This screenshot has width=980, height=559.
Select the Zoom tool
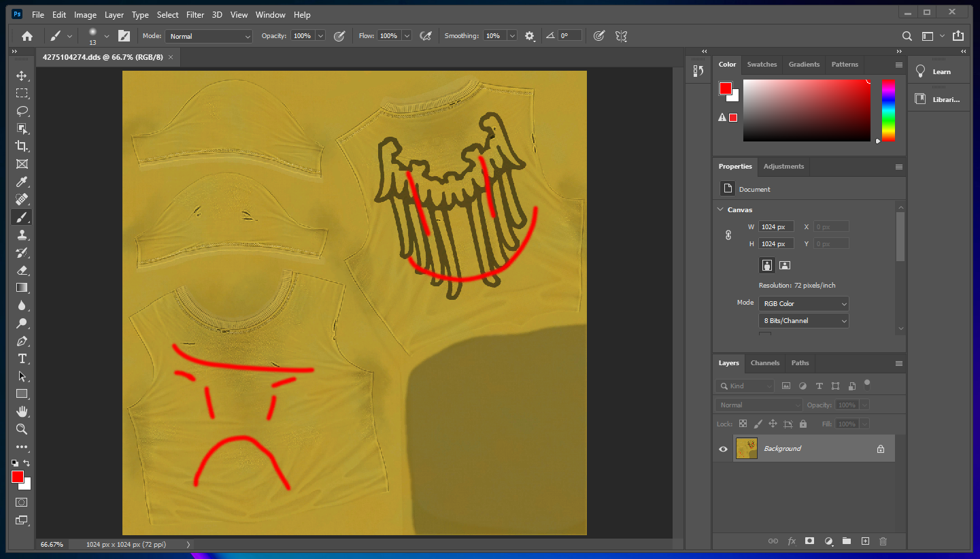click(x=22, y=429)
